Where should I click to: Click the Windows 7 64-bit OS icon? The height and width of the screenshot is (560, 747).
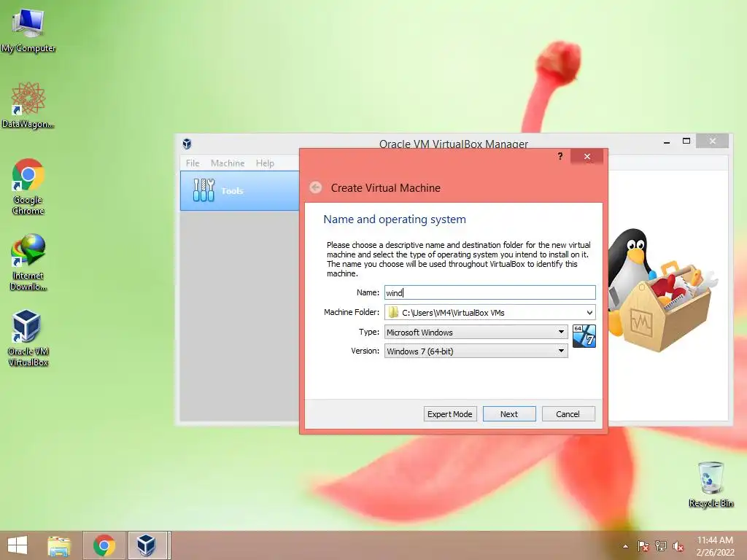click(584, 336)
